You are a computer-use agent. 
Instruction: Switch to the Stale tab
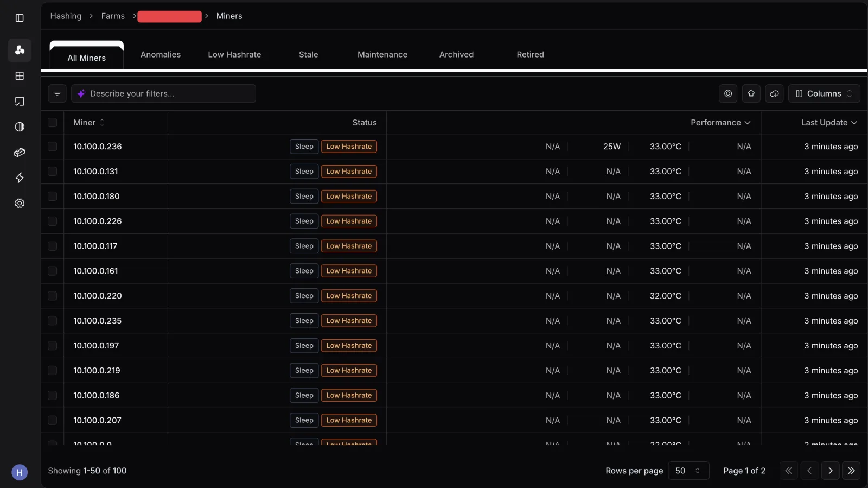pyautogui.click(x=308, y=54)
